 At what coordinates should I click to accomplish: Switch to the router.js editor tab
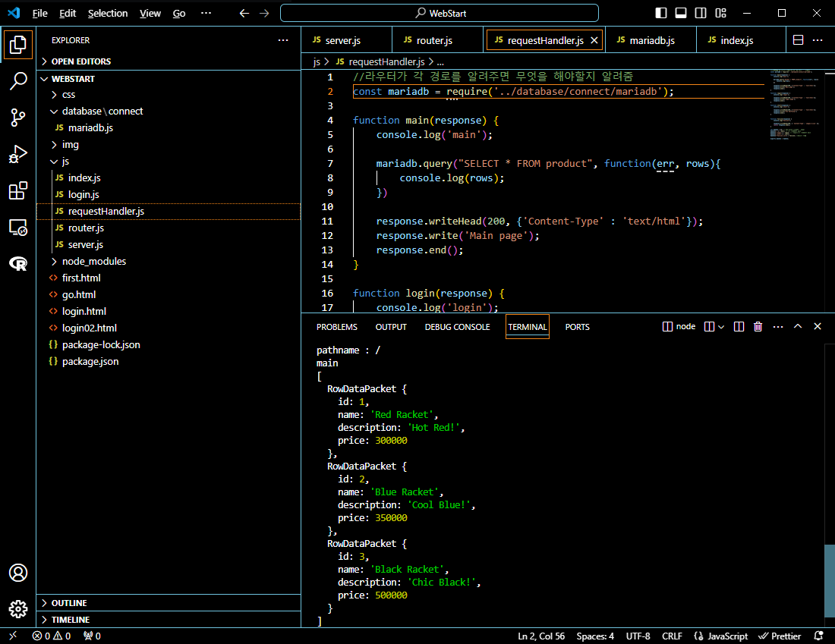[x=438, y=40]
